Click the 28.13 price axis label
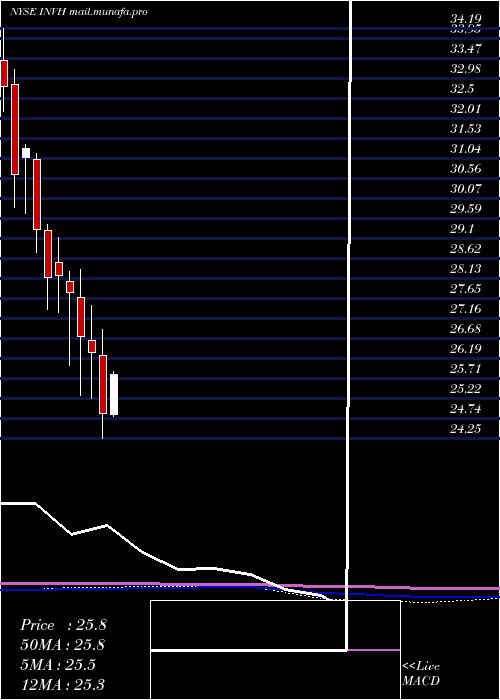Image resolution: width=500 pixels, height=700 pixels. point(466,269)
